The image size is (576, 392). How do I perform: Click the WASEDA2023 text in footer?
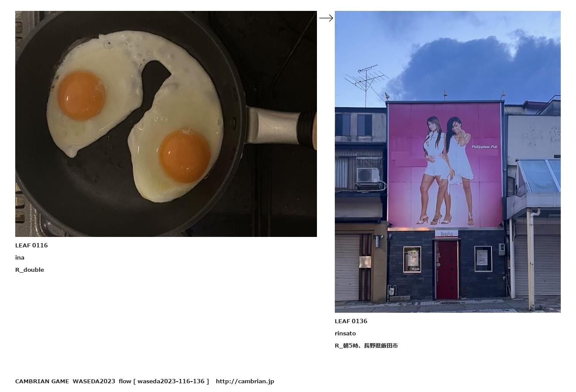coord(94,381)
